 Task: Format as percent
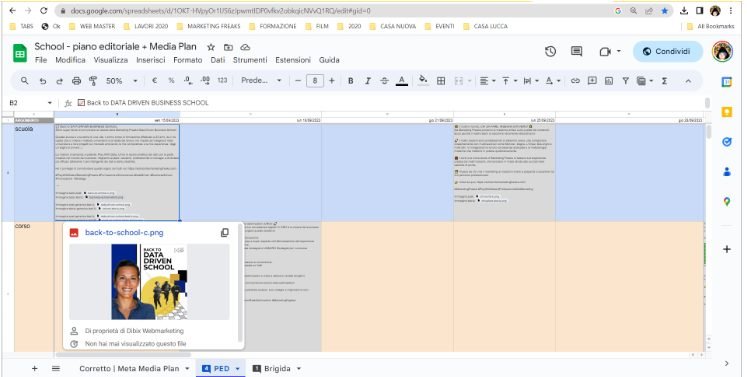(171, 81)
